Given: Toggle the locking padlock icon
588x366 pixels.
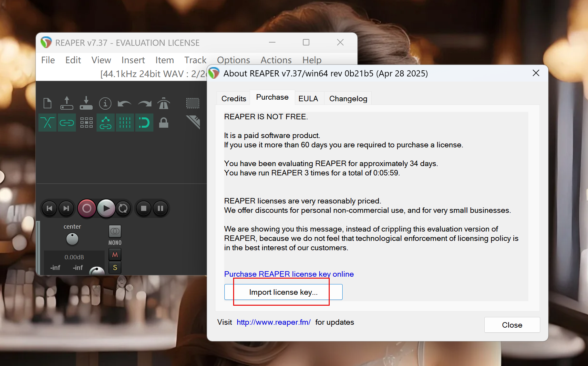Looking at the screenshot, I should pyautogui.click(x=164, y=123).
